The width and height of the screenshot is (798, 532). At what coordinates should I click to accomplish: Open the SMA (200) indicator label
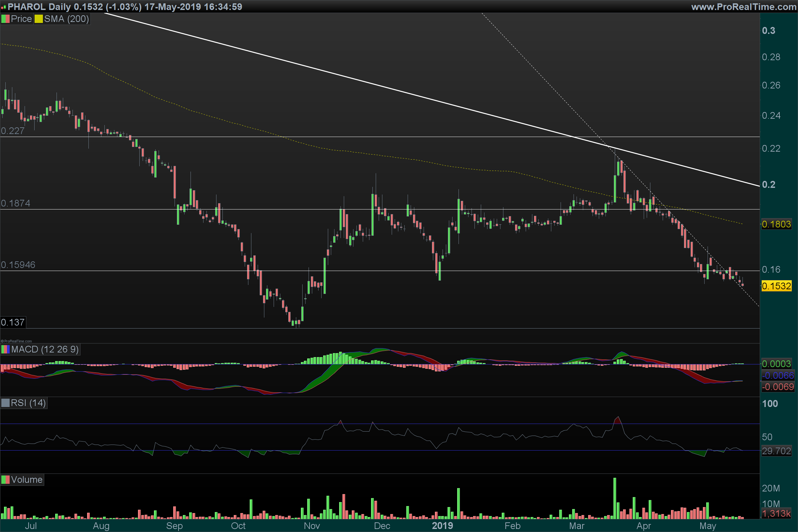[x=66, y=19]
